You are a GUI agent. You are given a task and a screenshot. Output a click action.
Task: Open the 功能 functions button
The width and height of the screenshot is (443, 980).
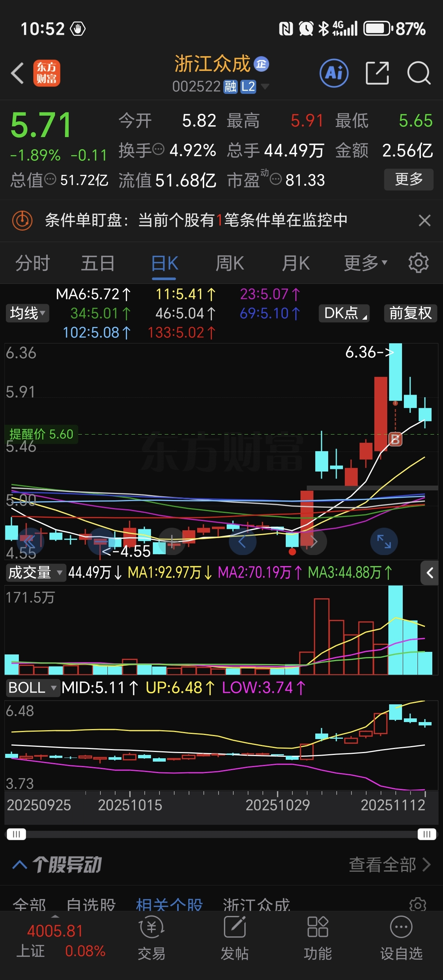(x=317, y=938)
